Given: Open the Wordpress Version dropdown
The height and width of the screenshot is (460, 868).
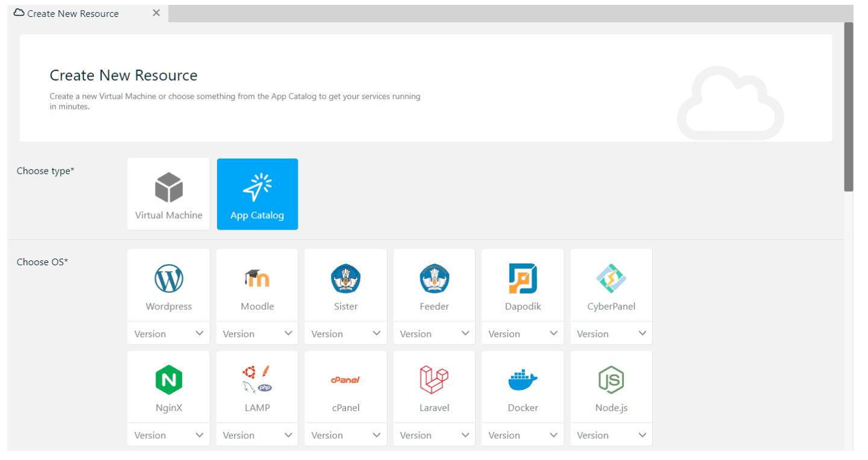Looking at the screenshot, I should 168,333.
